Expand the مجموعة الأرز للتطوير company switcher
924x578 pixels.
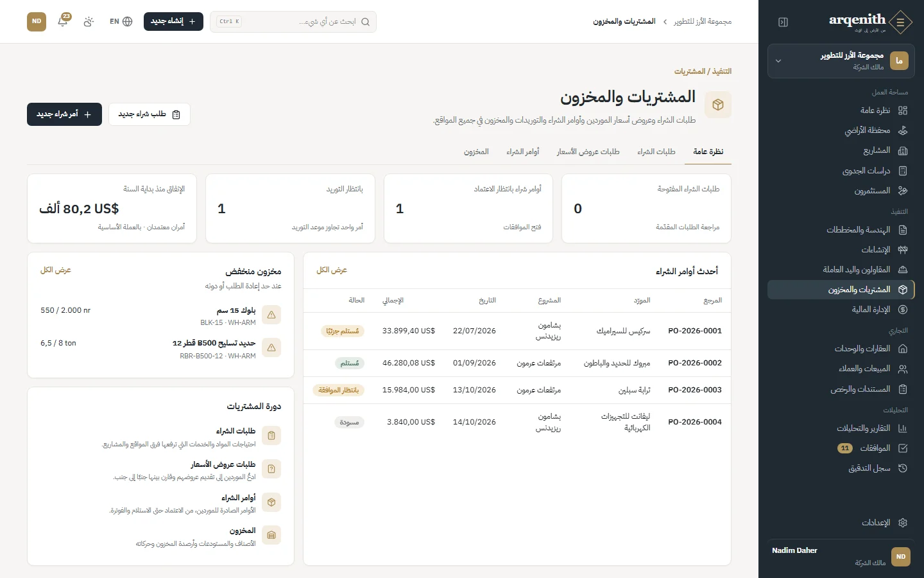tap(841, 61)
